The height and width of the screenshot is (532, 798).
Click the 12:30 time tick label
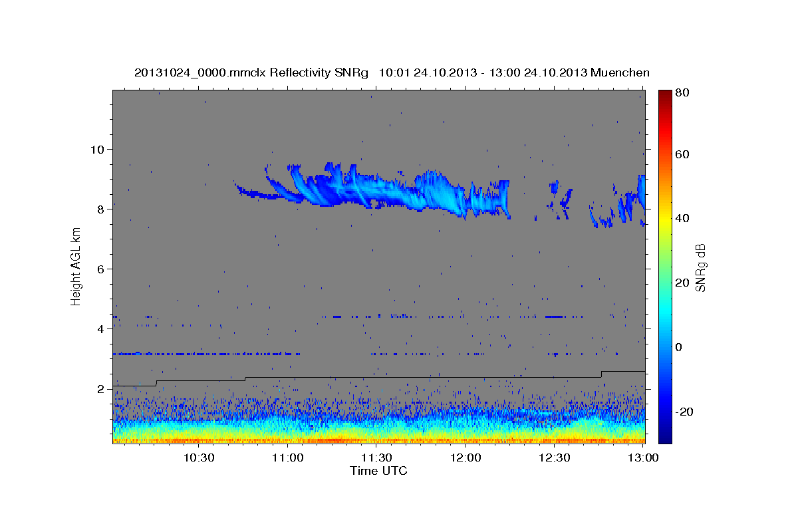[x=554, y=458]
